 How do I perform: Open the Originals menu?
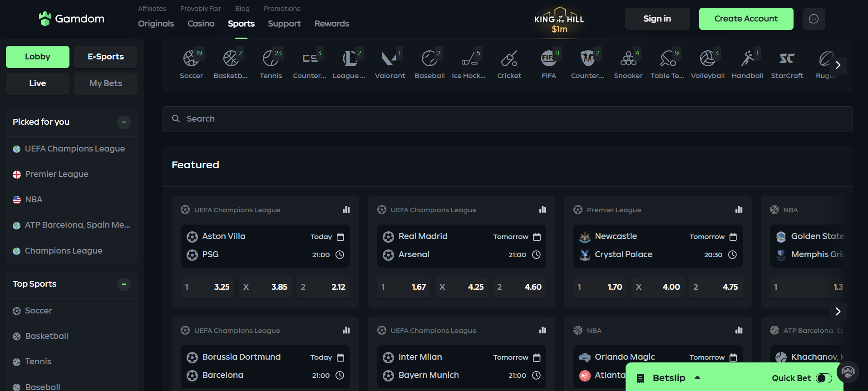click(156, 24)
